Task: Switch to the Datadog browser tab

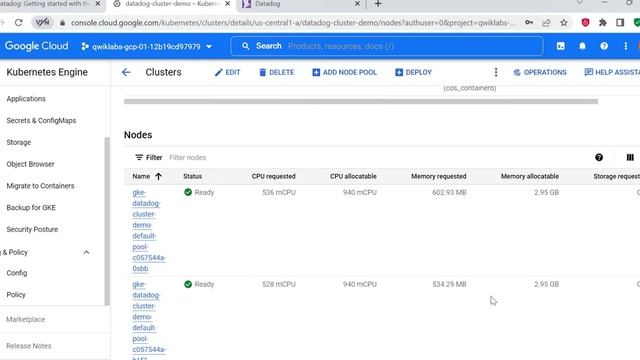Action: pyautogui.click(x=300, y=4)
